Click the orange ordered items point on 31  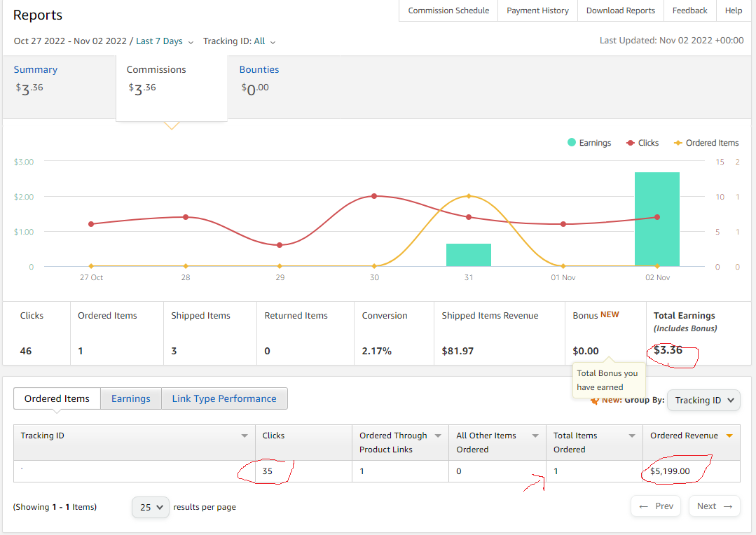[469, 196]
